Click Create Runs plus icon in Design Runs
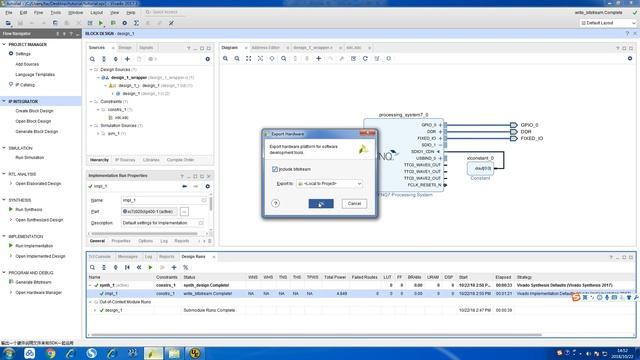The height and width of the screenshot is (360, 640). (174, 267)
